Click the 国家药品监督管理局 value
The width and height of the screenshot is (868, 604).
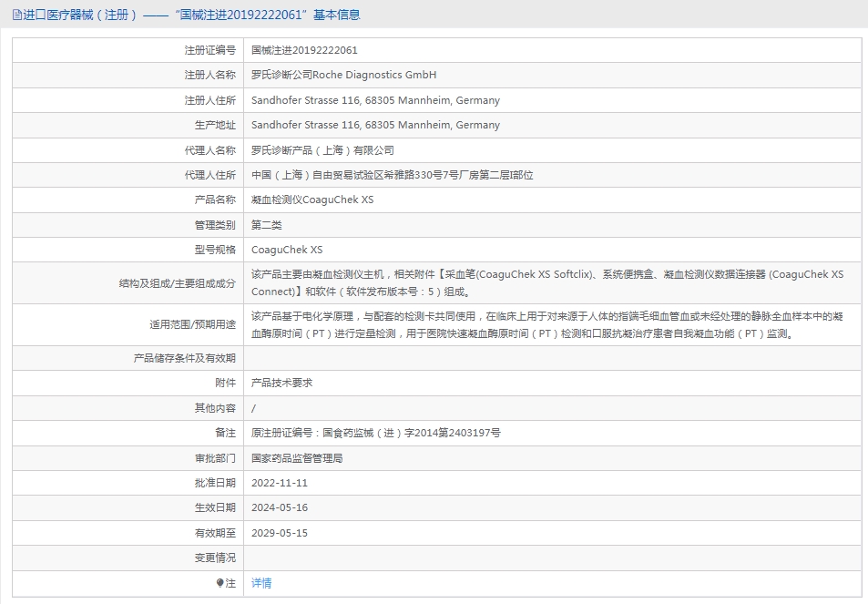coord(297,458)
